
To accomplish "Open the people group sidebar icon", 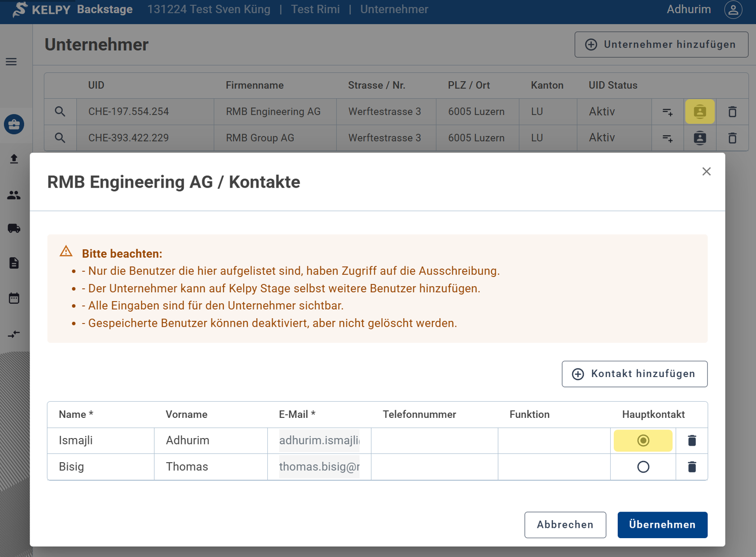I will [14, 195].
